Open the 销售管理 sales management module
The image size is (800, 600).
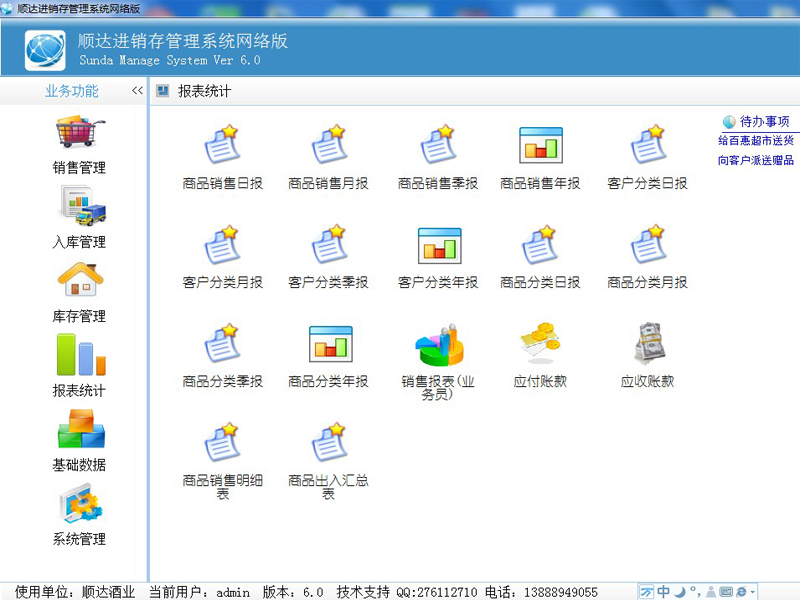[x=80, y=134]
